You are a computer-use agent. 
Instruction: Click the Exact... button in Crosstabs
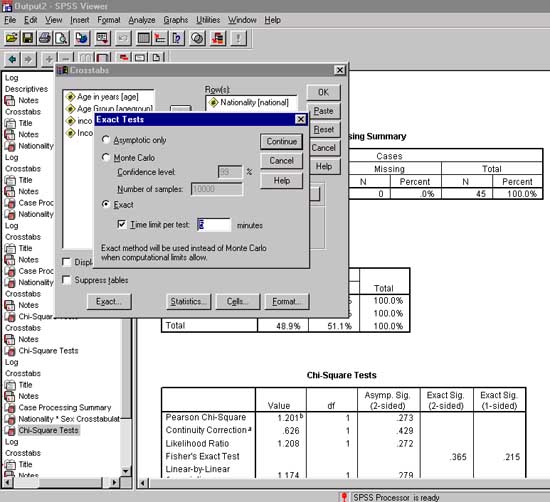[x=109, y=302]
